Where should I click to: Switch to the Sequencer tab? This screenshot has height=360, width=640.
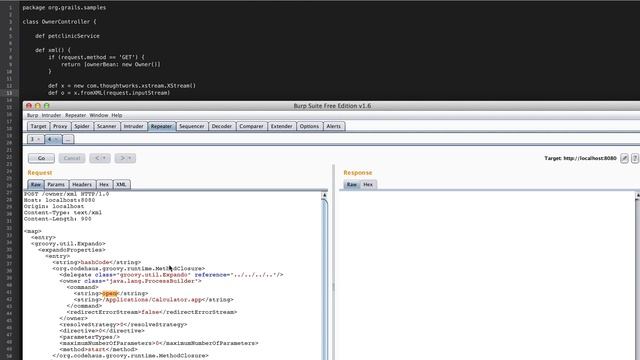click(191, 127)
